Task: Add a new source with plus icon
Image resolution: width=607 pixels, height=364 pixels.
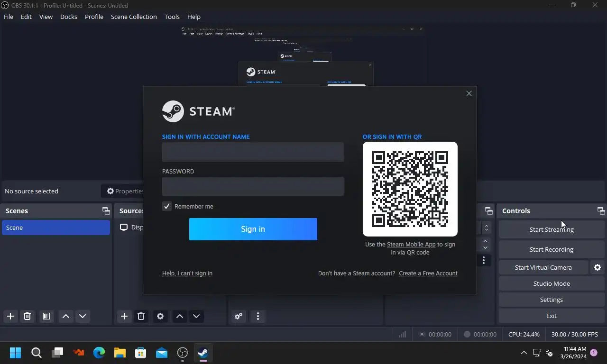Action: tap(124, 316)
